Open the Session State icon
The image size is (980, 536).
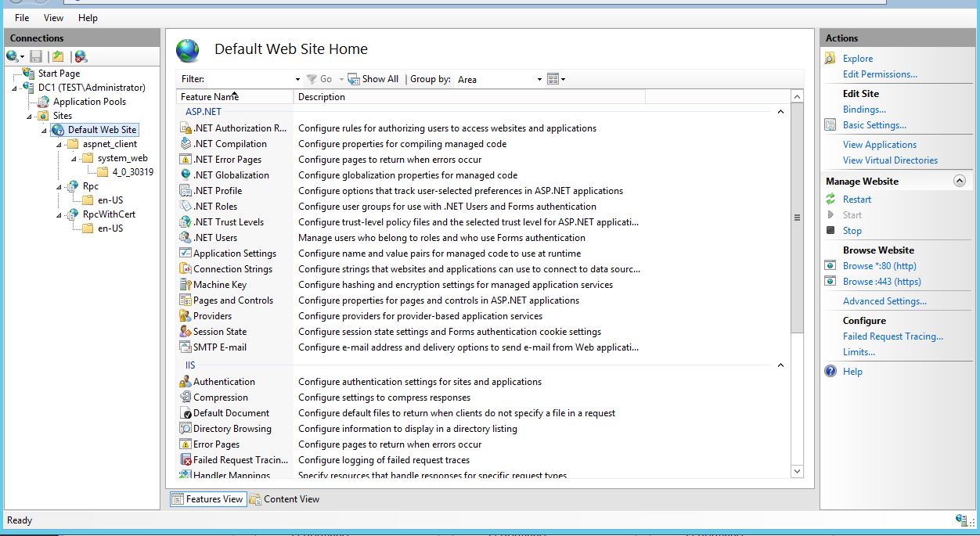186,332
